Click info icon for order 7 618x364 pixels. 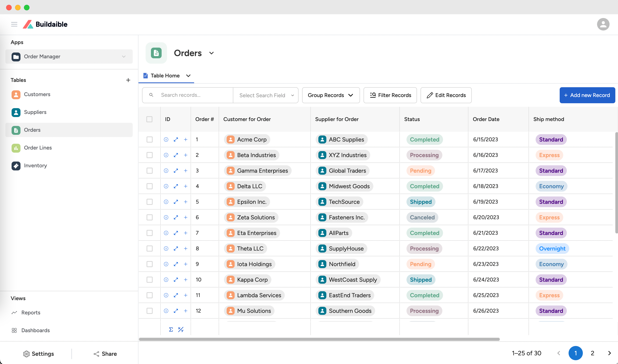pos(166,233)
